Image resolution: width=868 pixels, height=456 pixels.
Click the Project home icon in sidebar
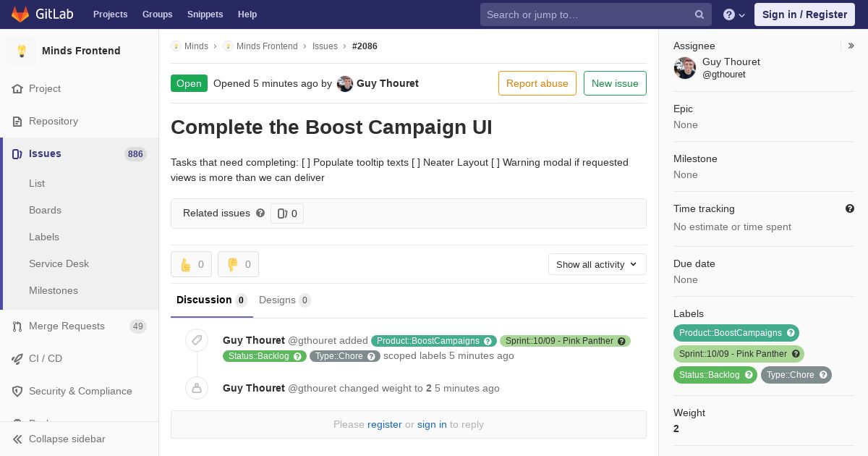point(17,88)
